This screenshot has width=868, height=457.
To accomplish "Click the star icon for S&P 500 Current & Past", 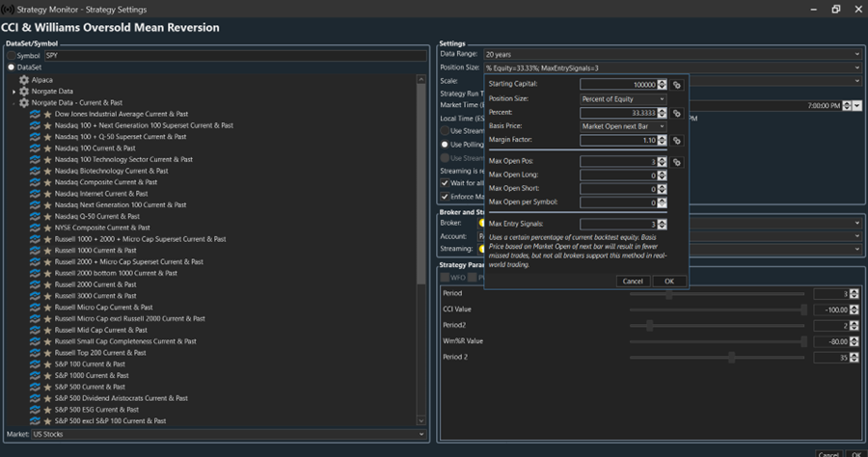I will 47,387.
